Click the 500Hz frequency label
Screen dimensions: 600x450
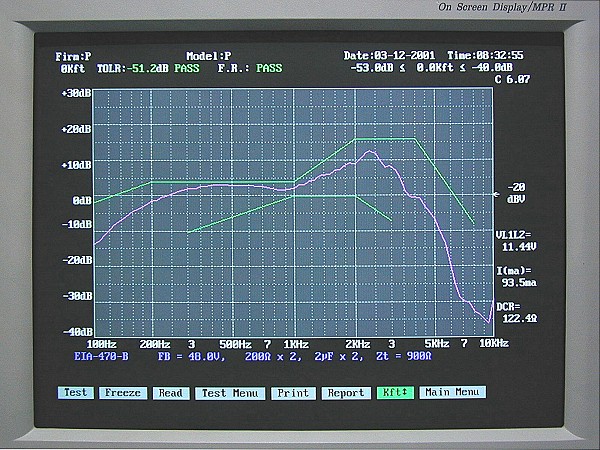click(235, 344)
